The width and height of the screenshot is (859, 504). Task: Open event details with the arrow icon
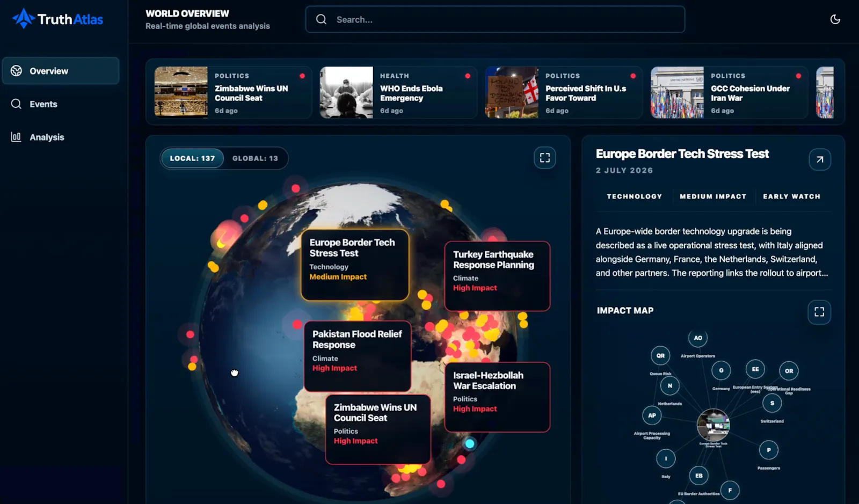point(820,159)
